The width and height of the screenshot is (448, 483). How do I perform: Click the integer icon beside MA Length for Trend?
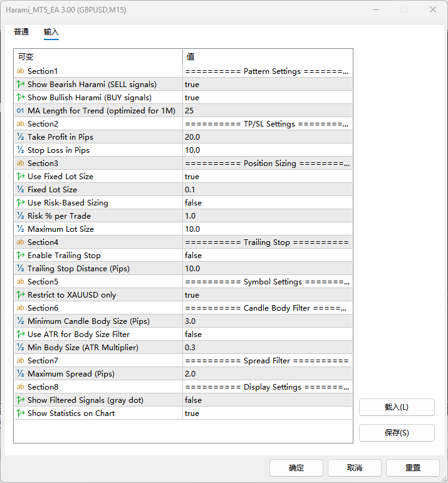[x=21, y=111]
